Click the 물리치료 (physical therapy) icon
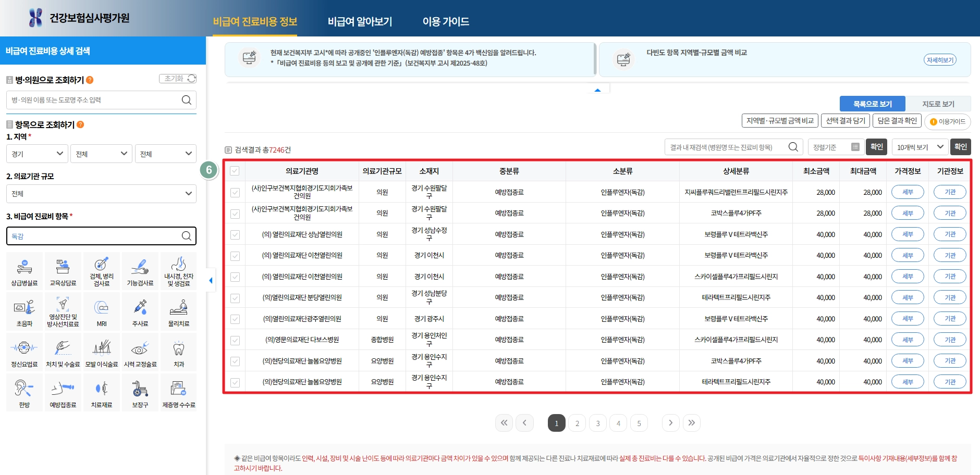980x475 pixels. [x=179, y=311]
